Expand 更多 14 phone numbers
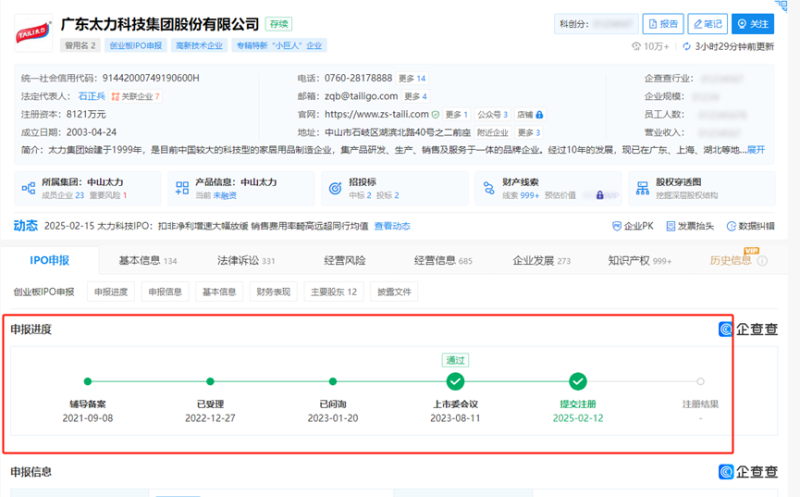Screen dimensions: 800x497 (412, 78)
